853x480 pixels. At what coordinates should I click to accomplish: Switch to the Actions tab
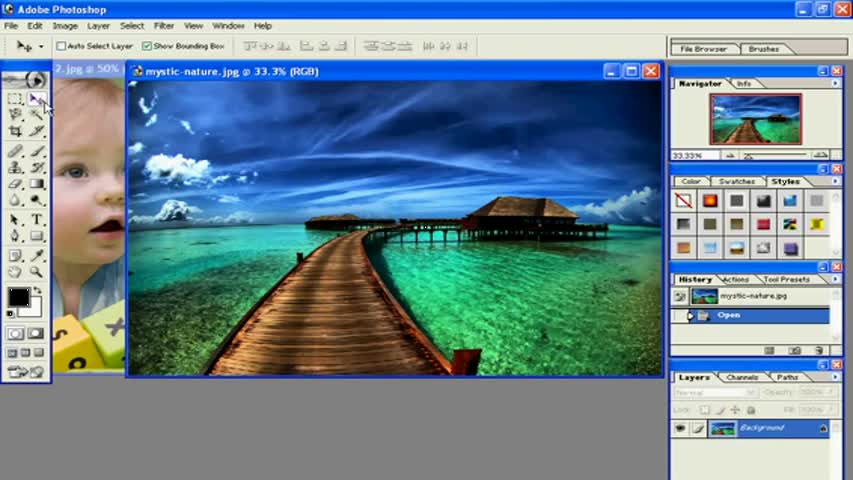(x=735, y=279)
